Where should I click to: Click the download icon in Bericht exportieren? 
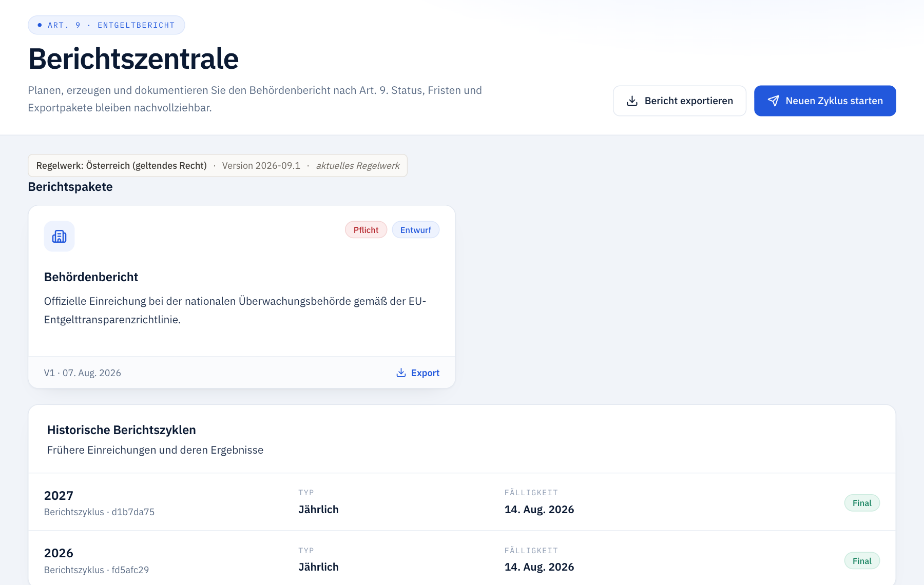(x=632, y=101)
